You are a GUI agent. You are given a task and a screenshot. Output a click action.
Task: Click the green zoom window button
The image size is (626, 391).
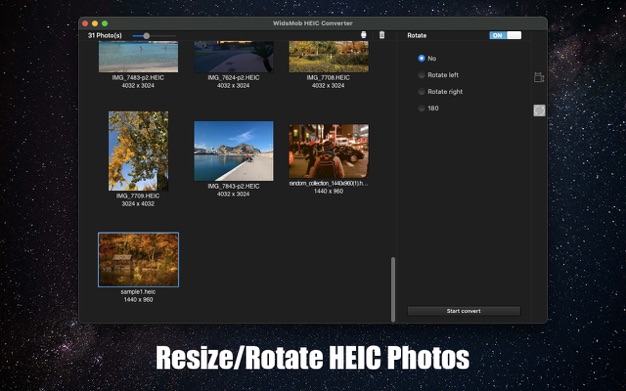coord(105,24)
